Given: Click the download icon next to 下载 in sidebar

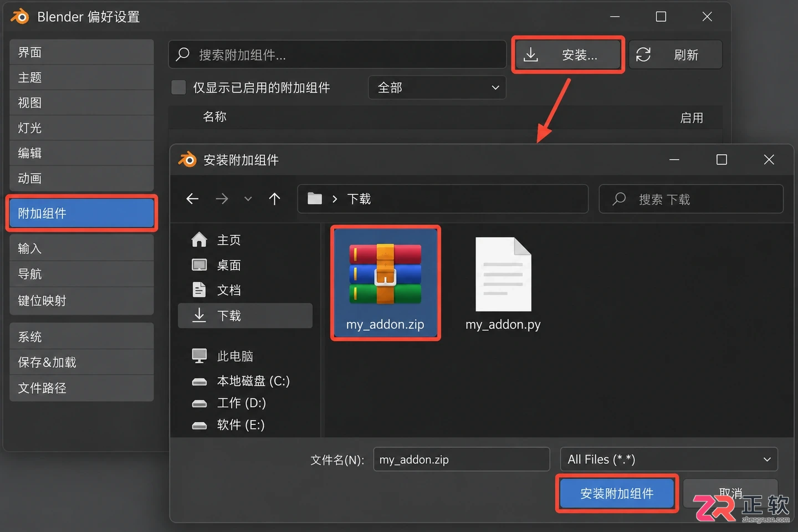Looking at the screenshot, I should click(x=199, y=315).
